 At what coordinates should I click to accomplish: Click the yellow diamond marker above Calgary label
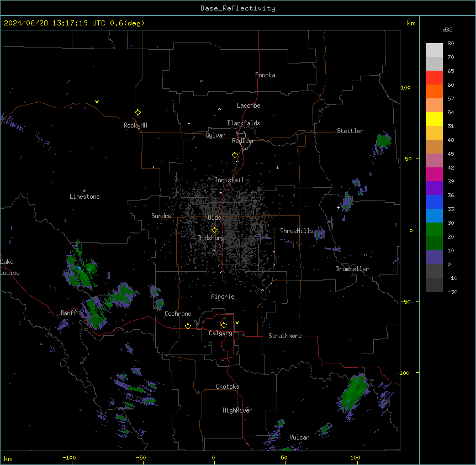[224, 325]
